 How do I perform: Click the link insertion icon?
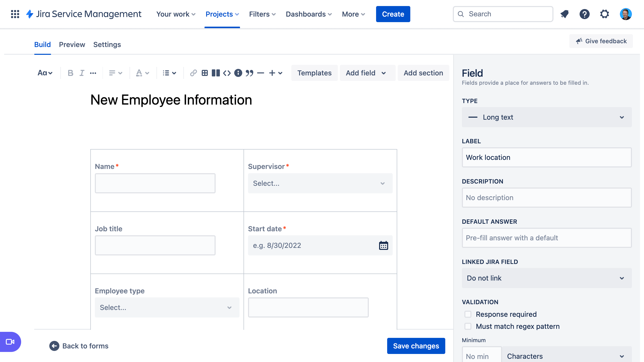[192, 73]
